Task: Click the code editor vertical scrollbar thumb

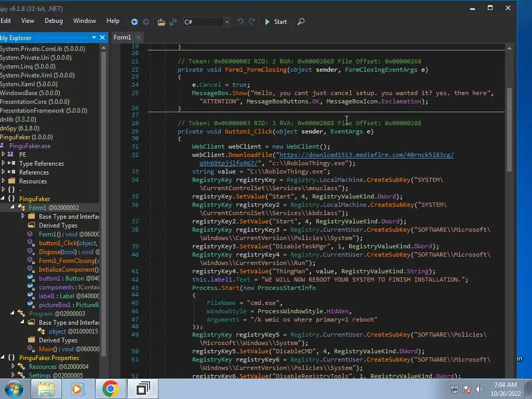Action: pyautogui.click(x=509, y=129)
